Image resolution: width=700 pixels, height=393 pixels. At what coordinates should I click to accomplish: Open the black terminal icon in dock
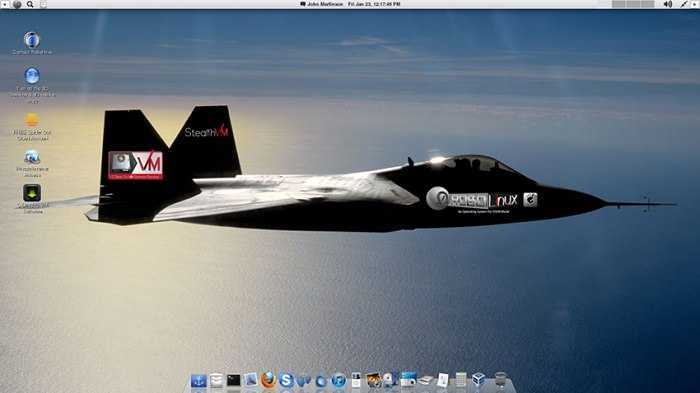(x=233, y=380)
